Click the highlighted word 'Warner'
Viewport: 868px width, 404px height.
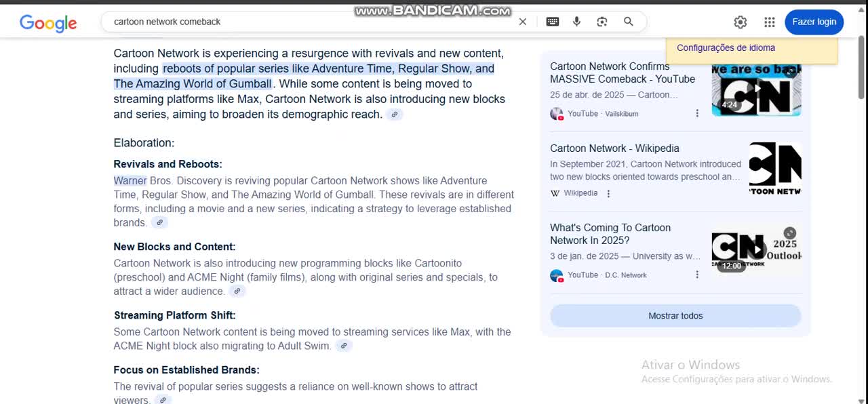click(x=130, y=181)
